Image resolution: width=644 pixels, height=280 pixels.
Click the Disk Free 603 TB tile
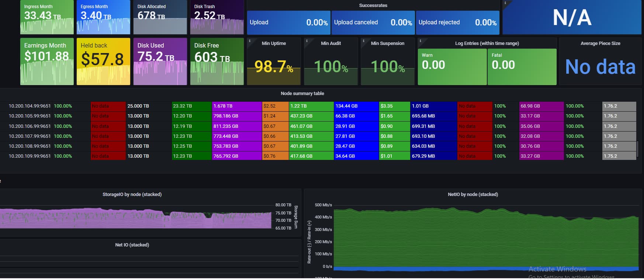[x=217, y=62]
